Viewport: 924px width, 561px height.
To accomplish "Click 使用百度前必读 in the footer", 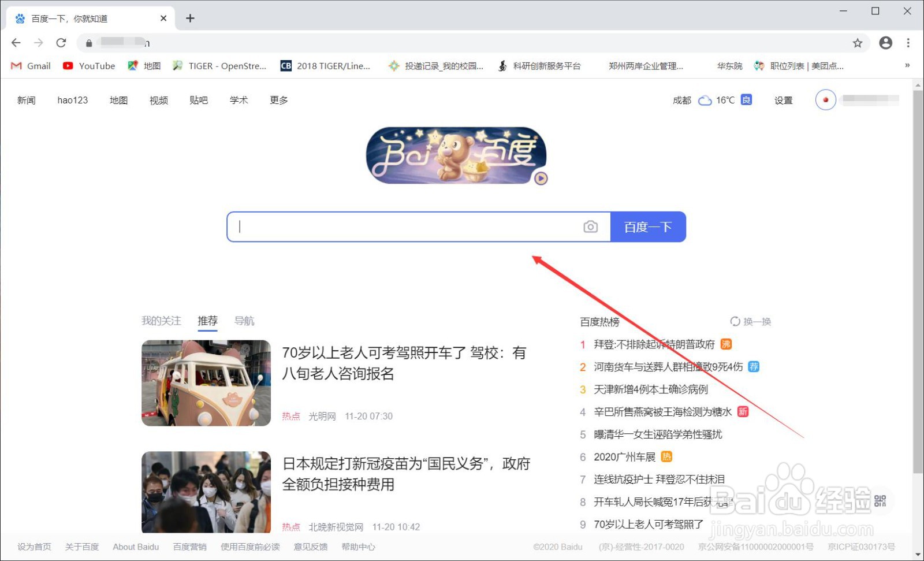I will click(x=250, y=547).
